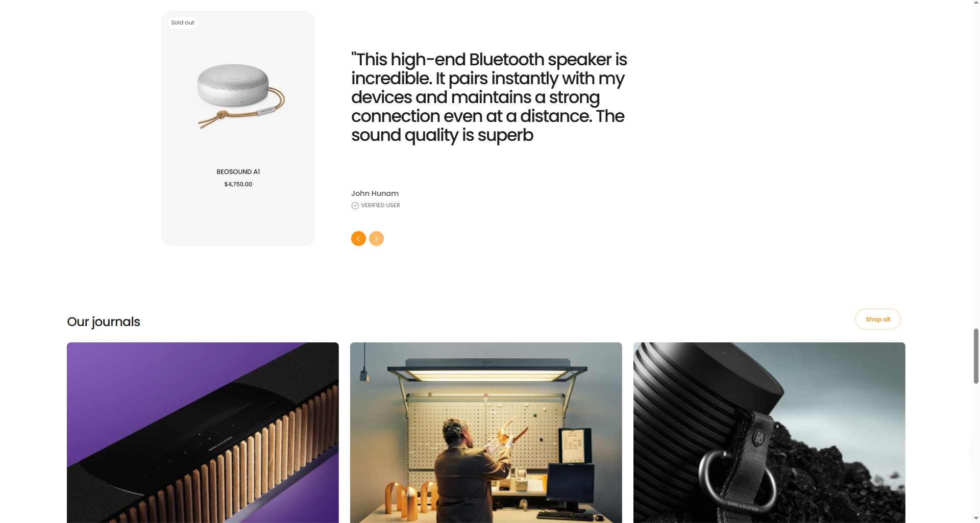Click the Bluetooth speaker testimonial quote text
This screenshot has height=523, width=980.
click(x=489, y=97)
